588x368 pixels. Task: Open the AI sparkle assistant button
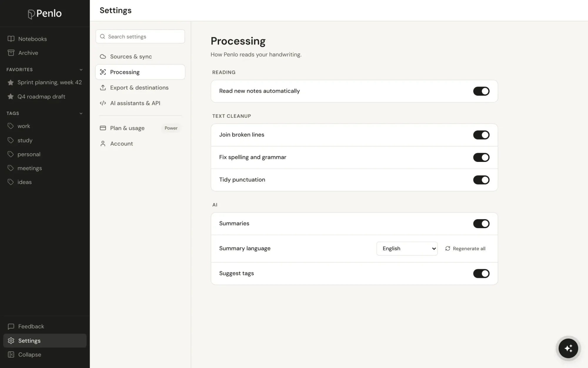tap(568, 348)
